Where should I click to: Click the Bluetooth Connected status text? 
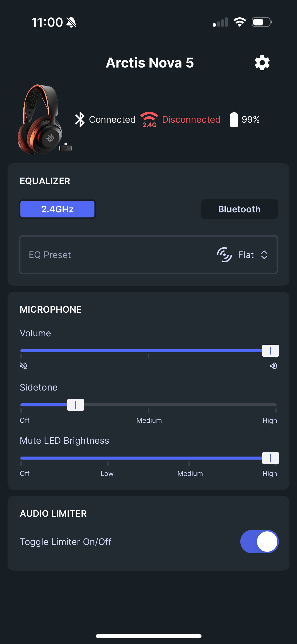click(x=112, y=119)
